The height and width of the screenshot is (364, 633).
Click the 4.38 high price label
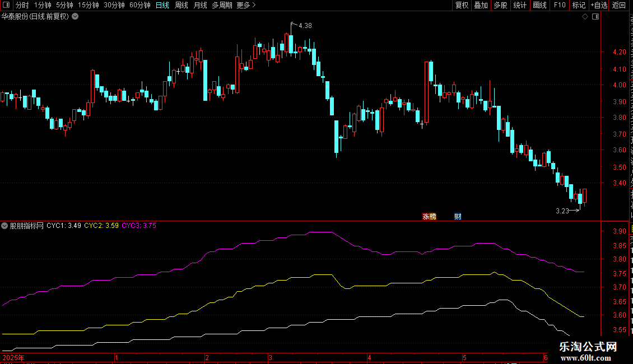pos(305,26)
